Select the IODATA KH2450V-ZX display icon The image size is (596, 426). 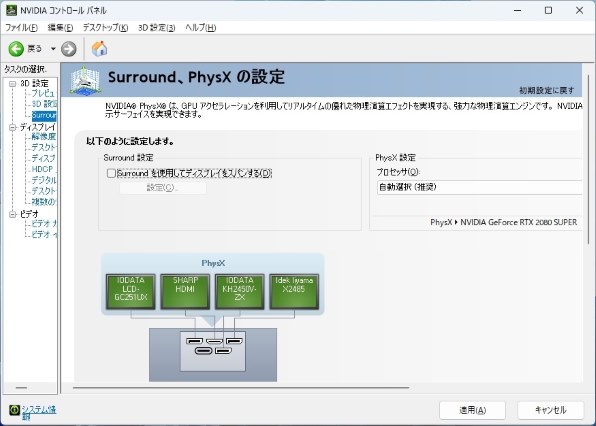point(239,291)
